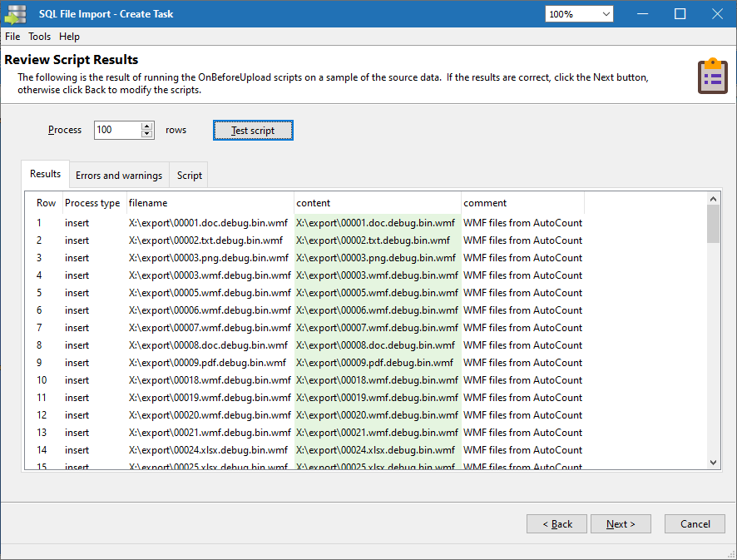
Task: Click the clipboard checklist icon
Action: 711,77
